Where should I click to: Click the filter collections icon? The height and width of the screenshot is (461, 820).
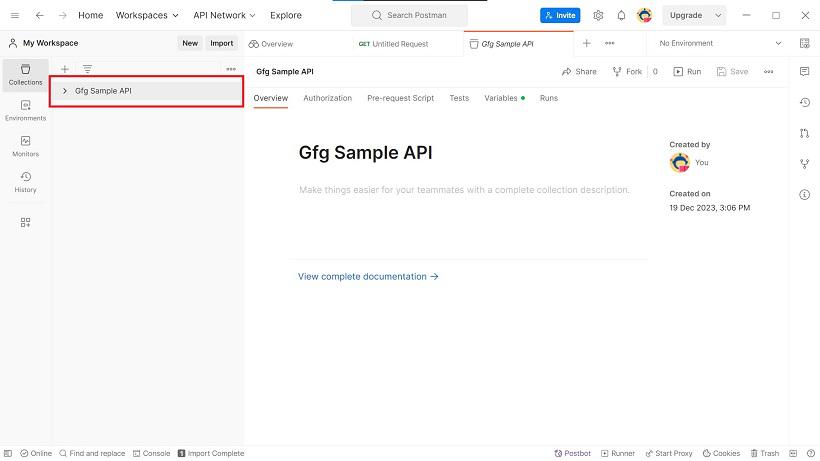[x=87, y=69]
